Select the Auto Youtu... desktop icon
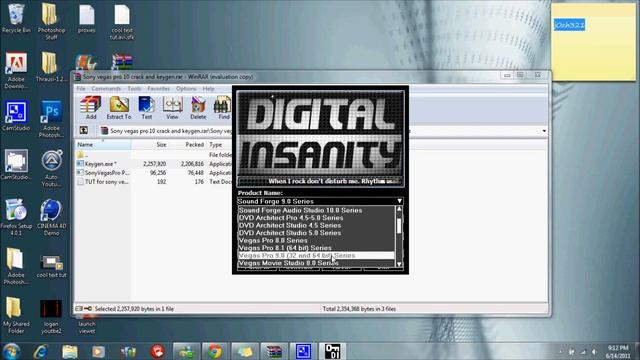The image size is (640, 360). pyautogui.click(x=51, y=169)
